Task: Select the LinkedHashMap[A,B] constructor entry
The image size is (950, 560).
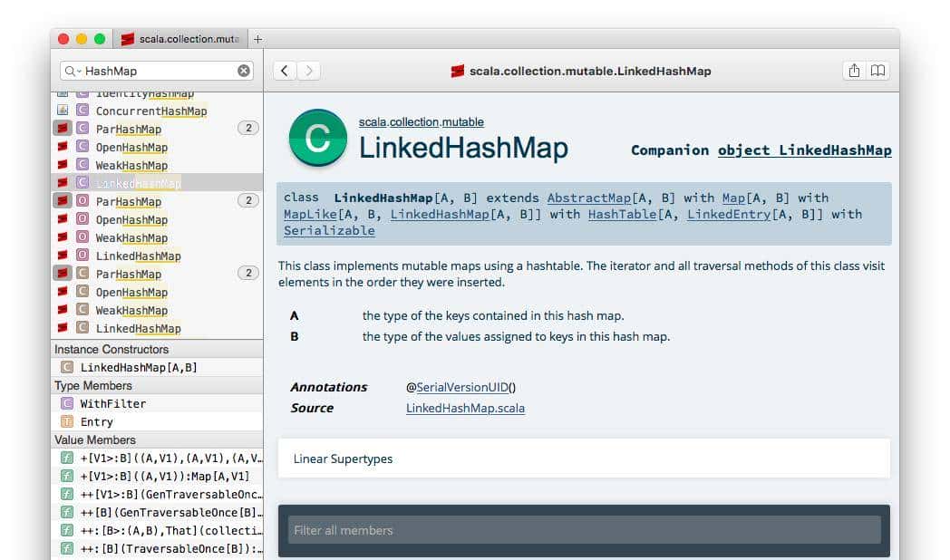Action: point(157,367)
